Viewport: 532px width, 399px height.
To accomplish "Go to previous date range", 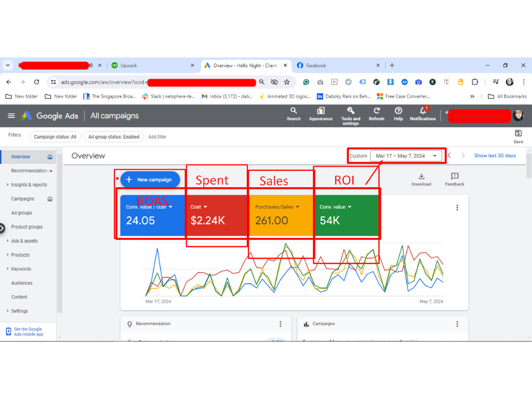I will (449, 155).
